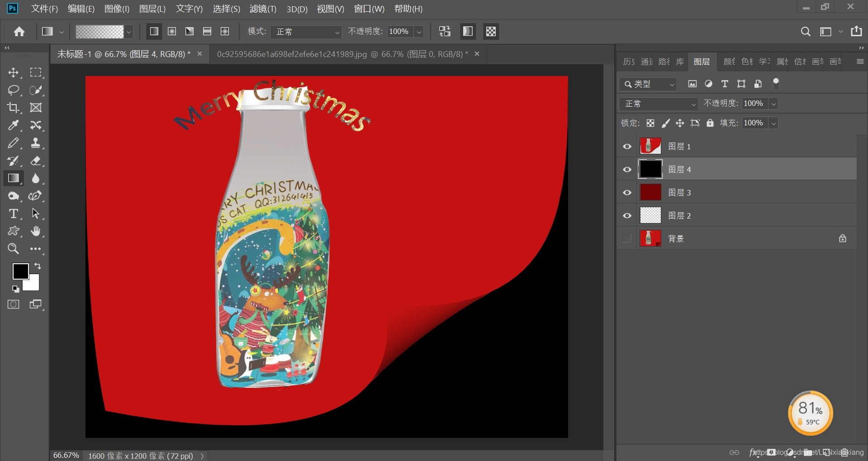The image size is (868, 461).
Task: Select the Zoom tool
Action: point(14,248)
